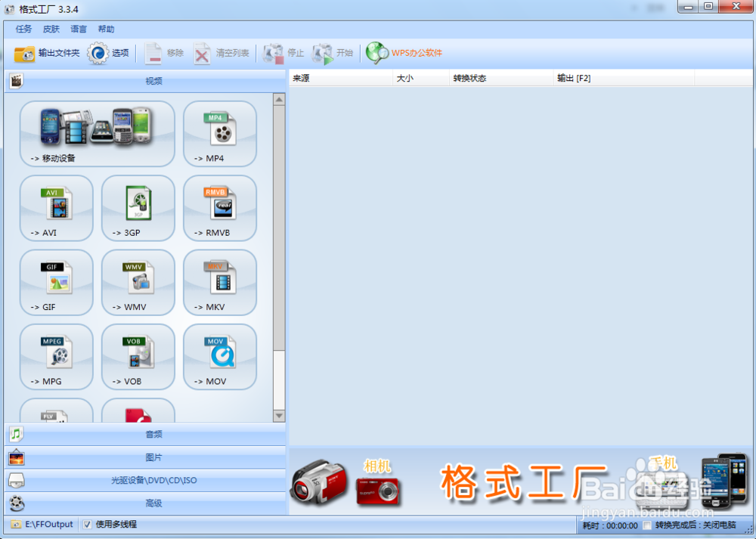Screen dimensions: 756x539
Task: Expand the 音频 audio section
Action: [x=145, y=435]
